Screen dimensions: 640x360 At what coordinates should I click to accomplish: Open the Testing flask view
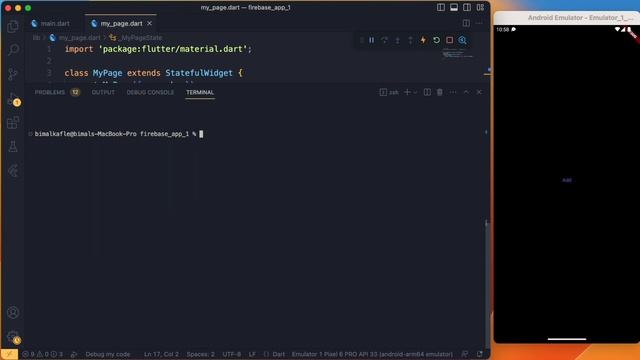tap(13, 147)
